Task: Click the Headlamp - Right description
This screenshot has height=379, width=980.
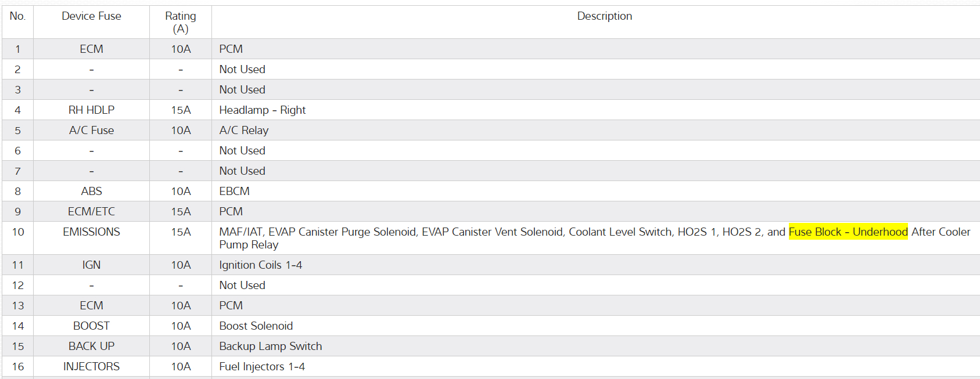Action: click(x=262, y=110)
